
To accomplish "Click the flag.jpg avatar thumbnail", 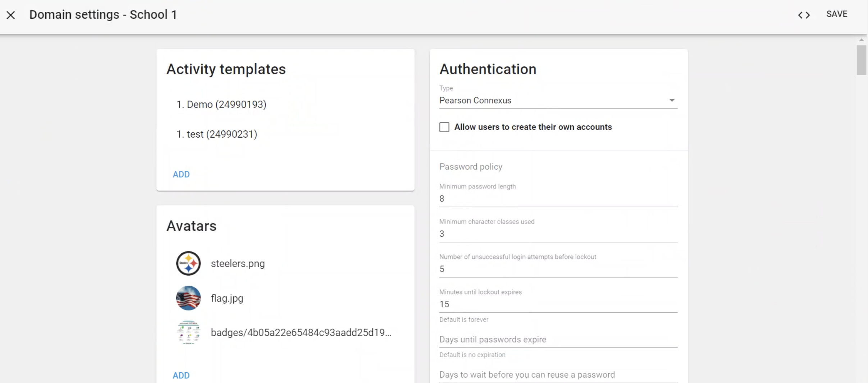I will point(188,298).
